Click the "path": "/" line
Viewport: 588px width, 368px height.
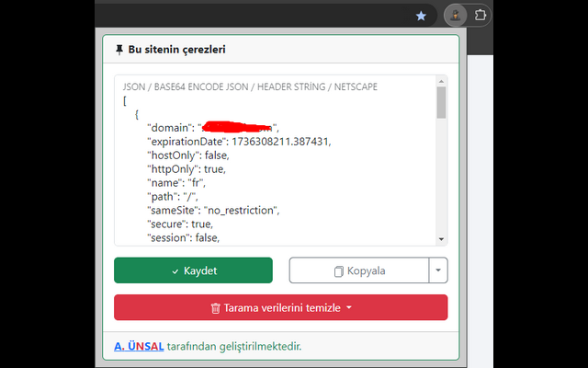(x=173, y=196)
